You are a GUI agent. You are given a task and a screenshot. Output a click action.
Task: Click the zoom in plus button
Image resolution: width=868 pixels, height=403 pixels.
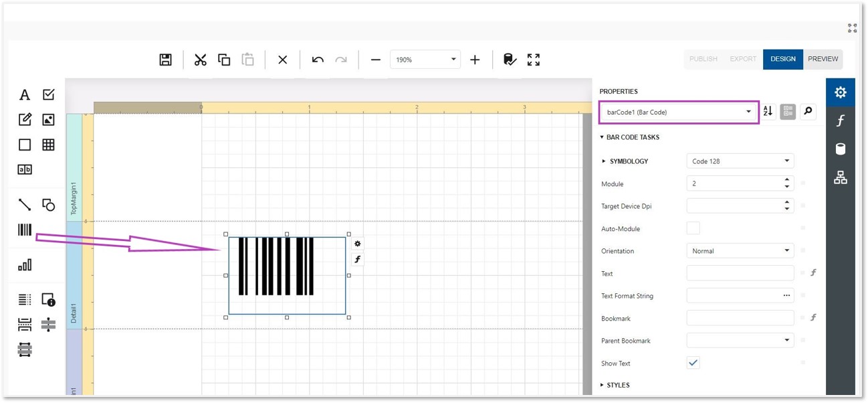coord(475,60)
